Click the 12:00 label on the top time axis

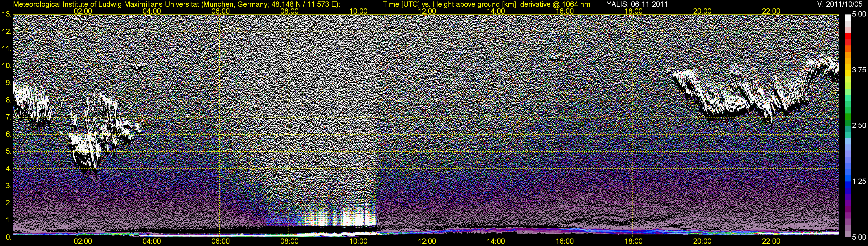(x=427, y=11)
